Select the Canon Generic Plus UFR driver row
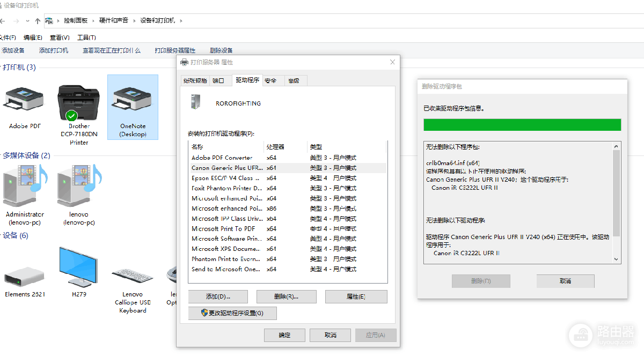Image resolution: width=644 pixels, height=357 pixels. [x=288, y=168]
